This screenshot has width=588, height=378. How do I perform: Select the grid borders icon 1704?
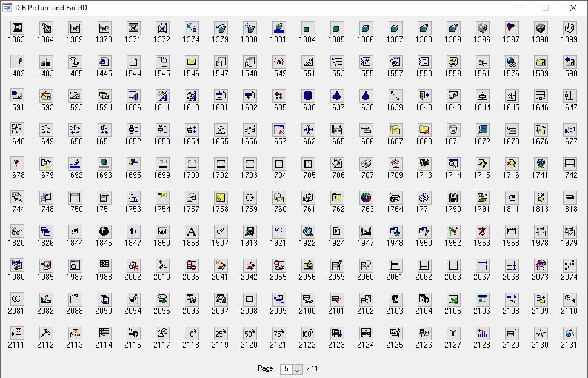(278, 164)
